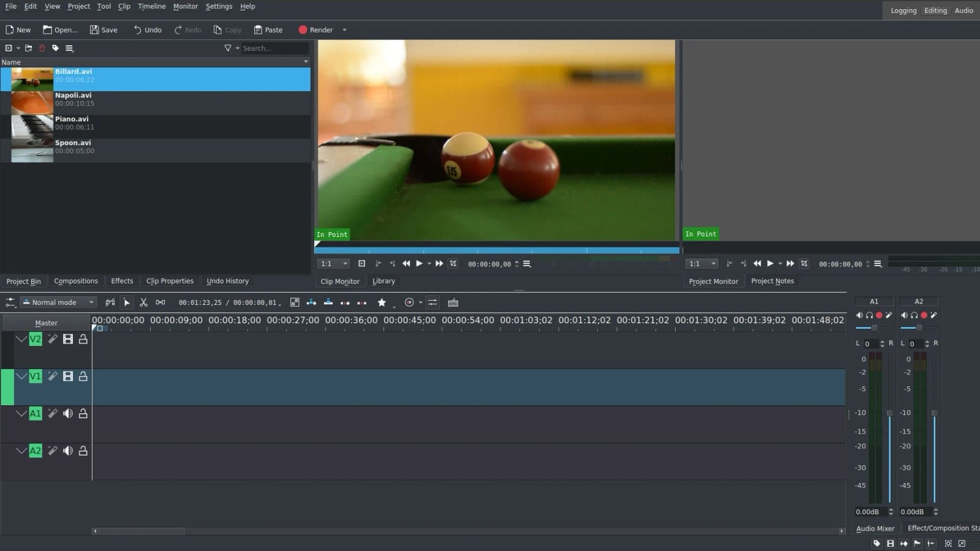Click the delete clip trash icon in bin

[x=42, y=48]
